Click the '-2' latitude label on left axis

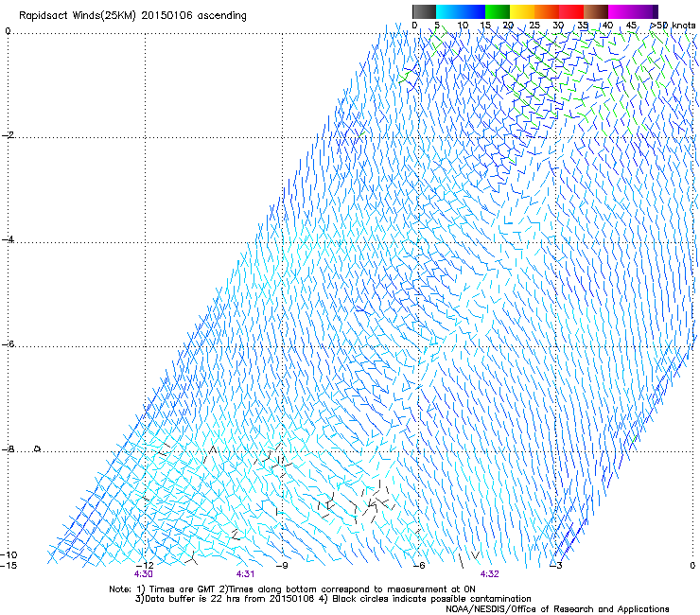tap(8, 135)
